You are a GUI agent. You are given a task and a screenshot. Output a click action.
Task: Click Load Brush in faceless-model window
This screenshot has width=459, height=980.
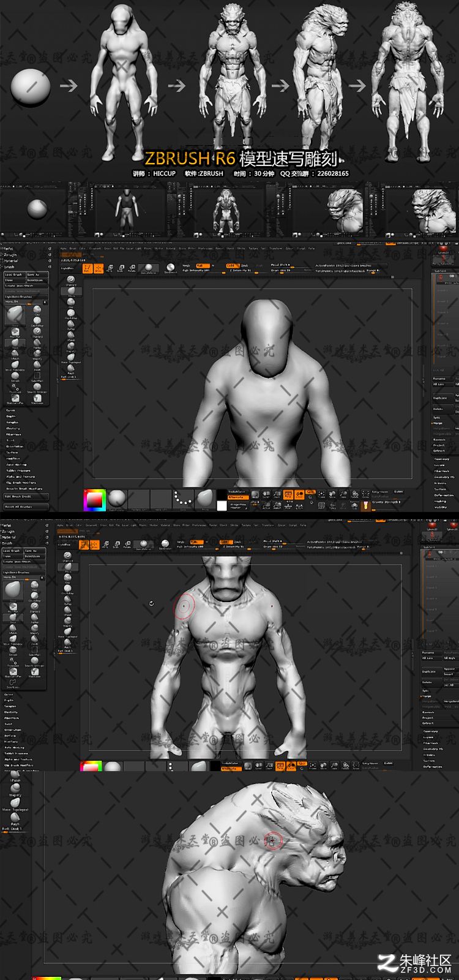pyautogui.click(x=14, y=274)
